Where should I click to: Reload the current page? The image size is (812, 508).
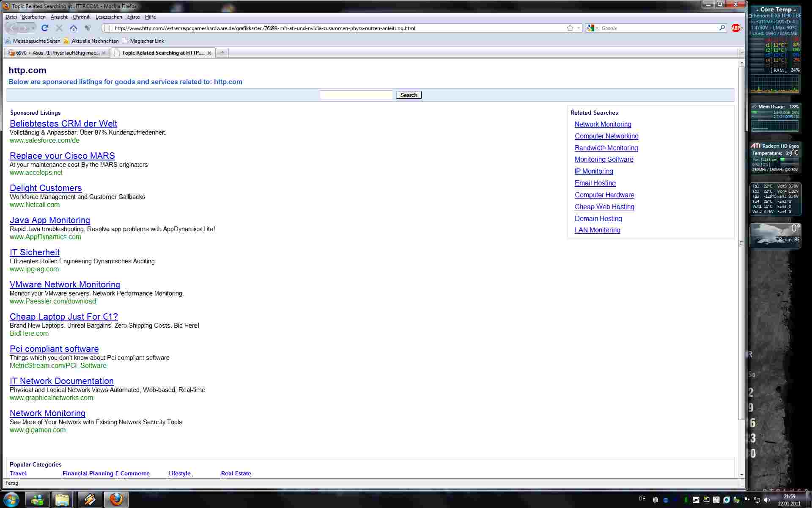click(45, 28)
